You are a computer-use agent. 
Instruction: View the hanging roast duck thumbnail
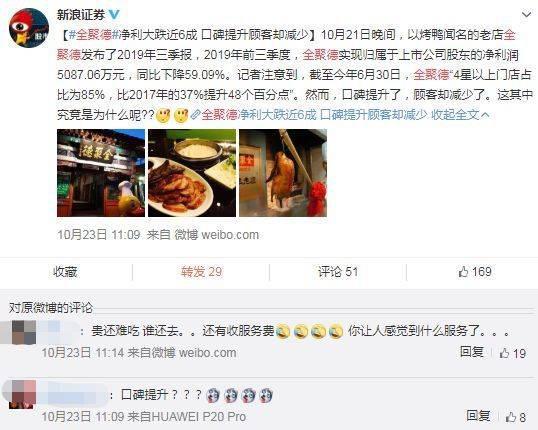click(283, 173)
